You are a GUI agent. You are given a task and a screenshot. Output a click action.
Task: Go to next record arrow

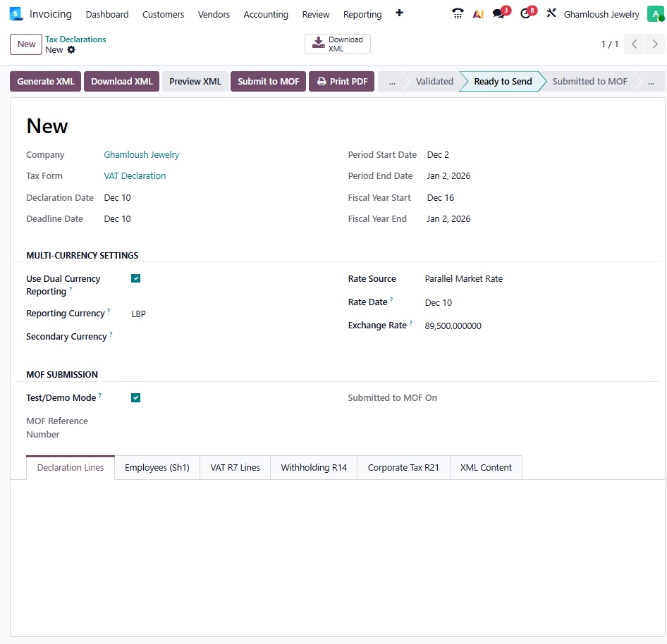655,44
